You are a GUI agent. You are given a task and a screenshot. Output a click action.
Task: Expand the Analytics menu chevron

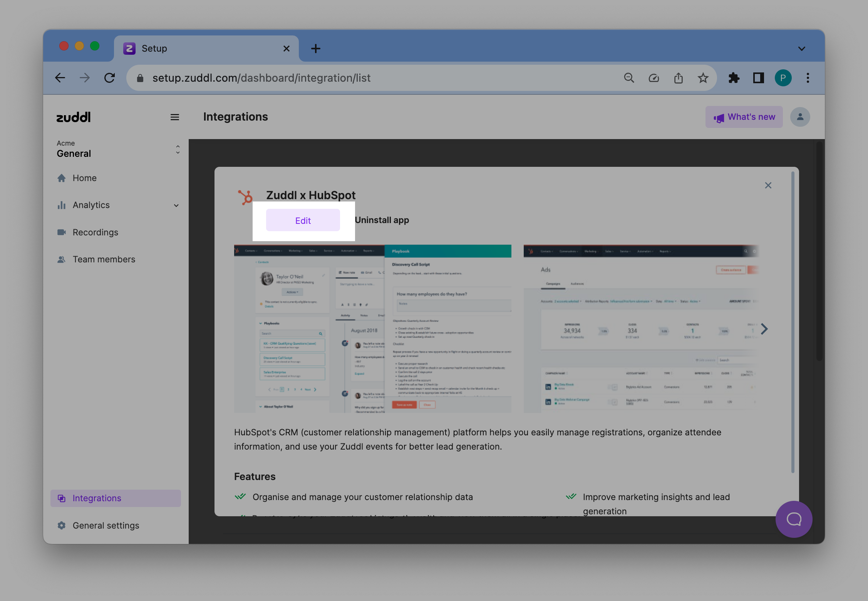[x=176, y=205]
